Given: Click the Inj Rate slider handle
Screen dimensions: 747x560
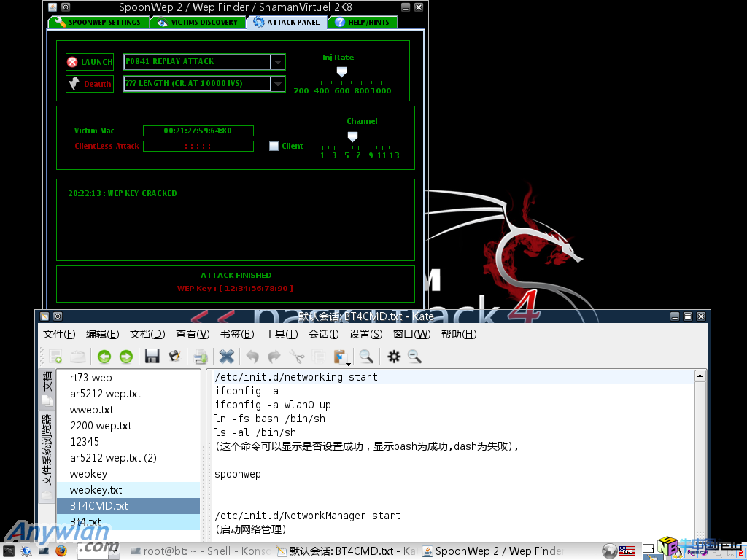Looking at the screenshot, I should coord(341,71).
